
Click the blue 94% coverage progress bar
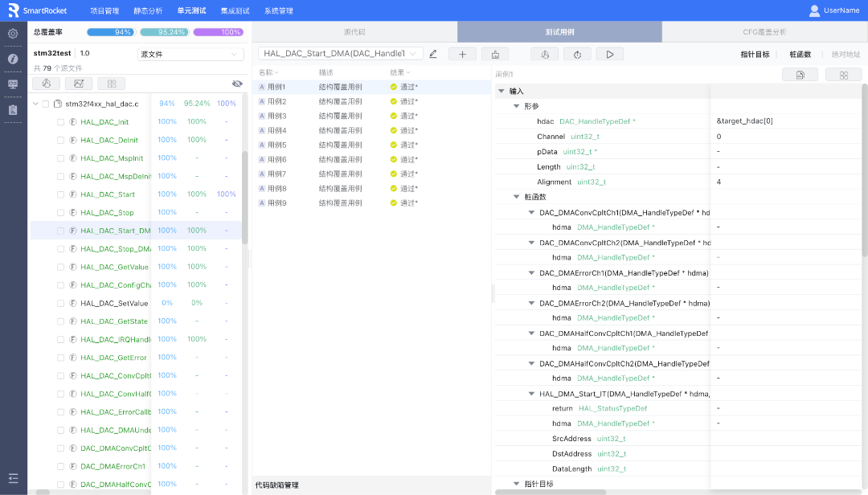click(x=111, y=32)
